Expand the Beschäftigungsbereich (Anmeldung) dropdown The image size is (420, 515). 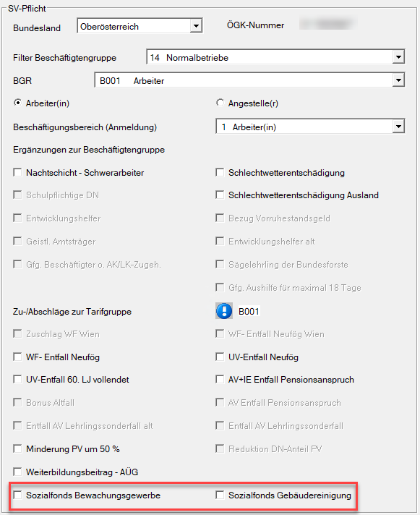398,127
